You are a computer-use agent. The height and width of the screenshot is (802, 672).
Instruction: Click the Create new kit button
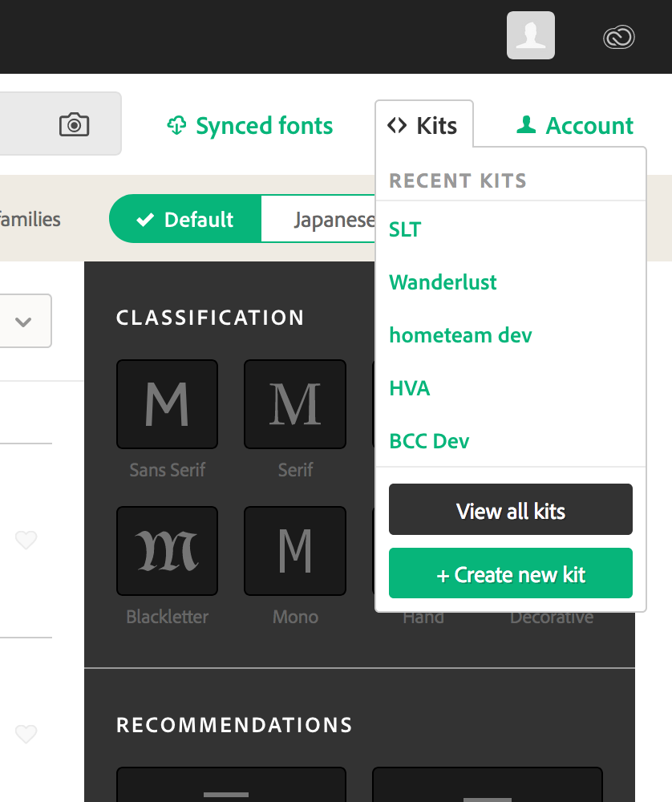[510, 573]
